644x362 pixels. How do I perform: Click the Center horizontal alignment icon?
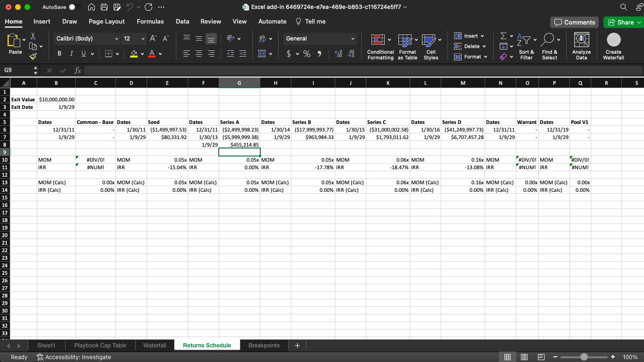pyautogui.click(x=199, y=54)
